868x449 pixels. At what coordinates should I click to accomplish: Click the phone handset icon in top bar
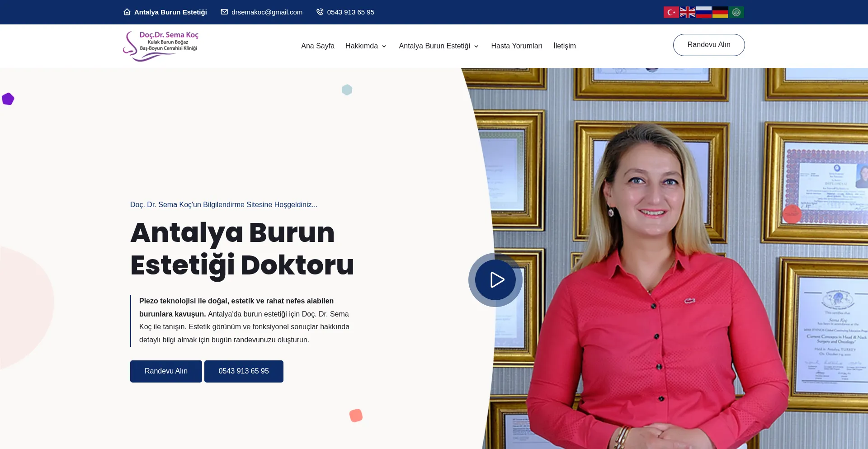point(320,12)
